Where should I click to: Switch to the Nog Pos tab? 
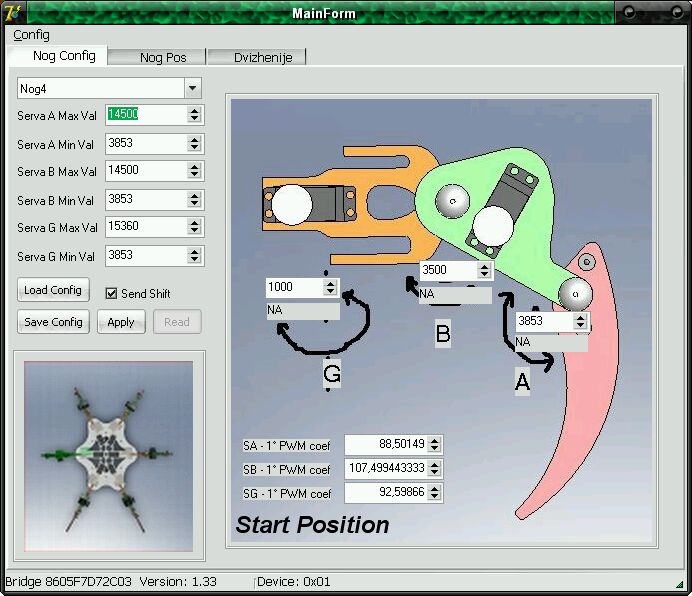(163, 58)
